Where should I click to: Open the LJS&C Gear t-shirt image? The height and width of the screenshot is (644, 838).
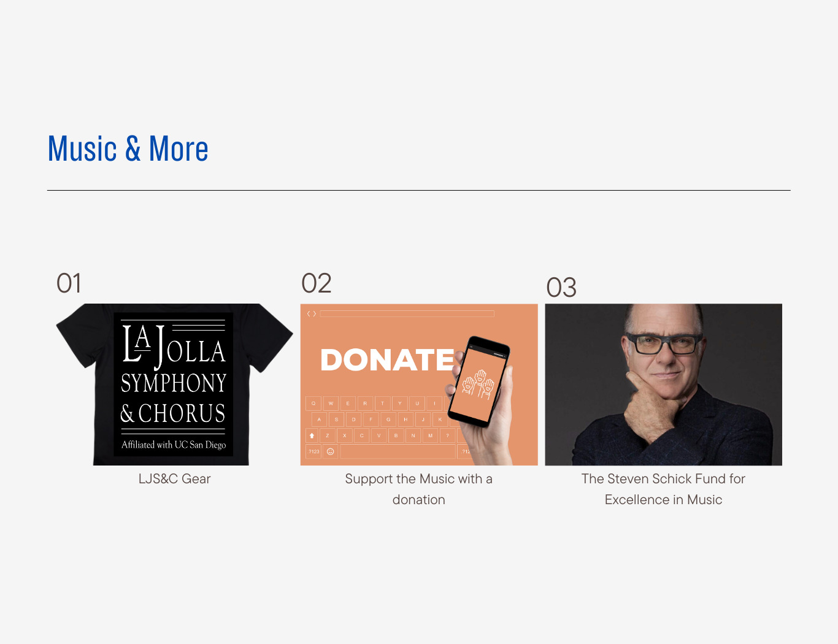point(174,385)
